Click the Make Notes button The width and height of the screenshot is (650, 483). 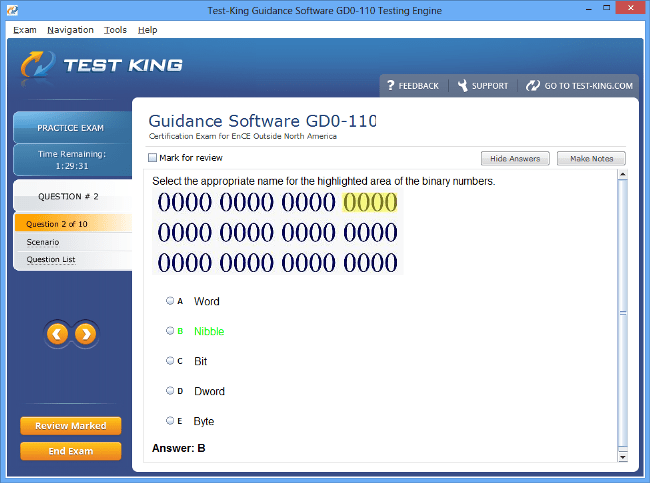click(591, 158)
